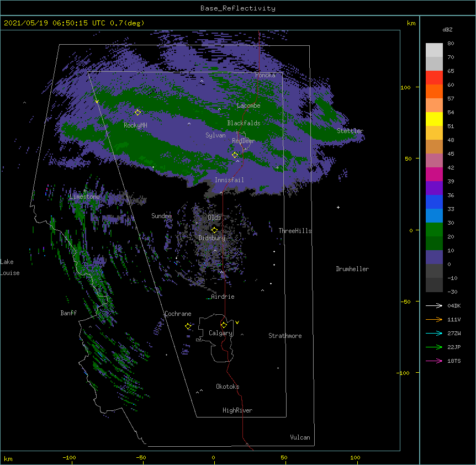Click the Lacombe city label

click(x=248, y=105)
